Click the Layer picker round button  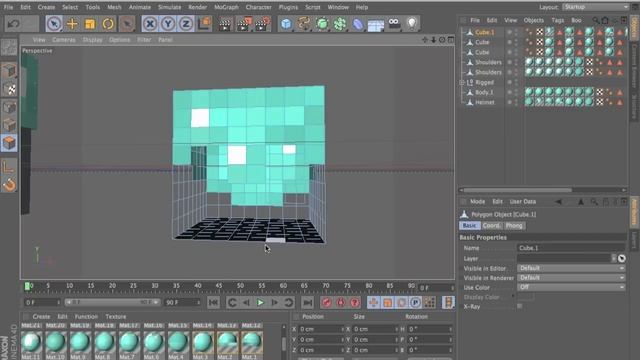tap(621, 258)
